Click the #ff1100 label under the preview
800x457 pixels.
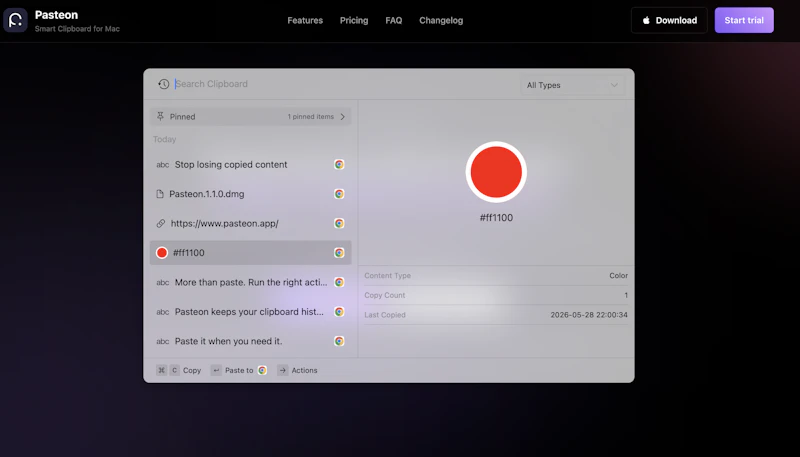(x=496, y=218)
